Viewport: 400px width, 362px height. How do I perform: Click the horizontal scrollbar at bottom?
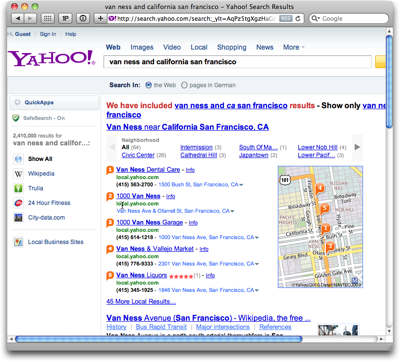tap(159, 339)
